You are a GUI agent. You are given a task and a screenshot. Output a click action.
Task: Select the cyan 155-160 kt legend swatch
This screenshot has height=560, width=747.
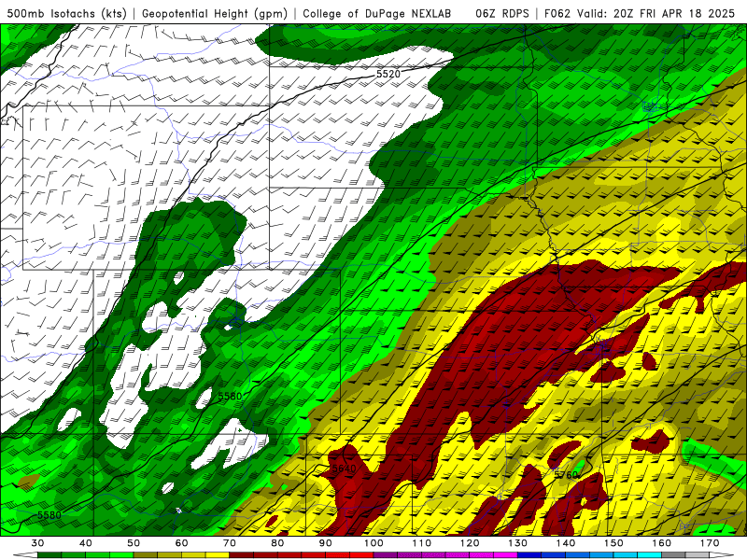649,555
